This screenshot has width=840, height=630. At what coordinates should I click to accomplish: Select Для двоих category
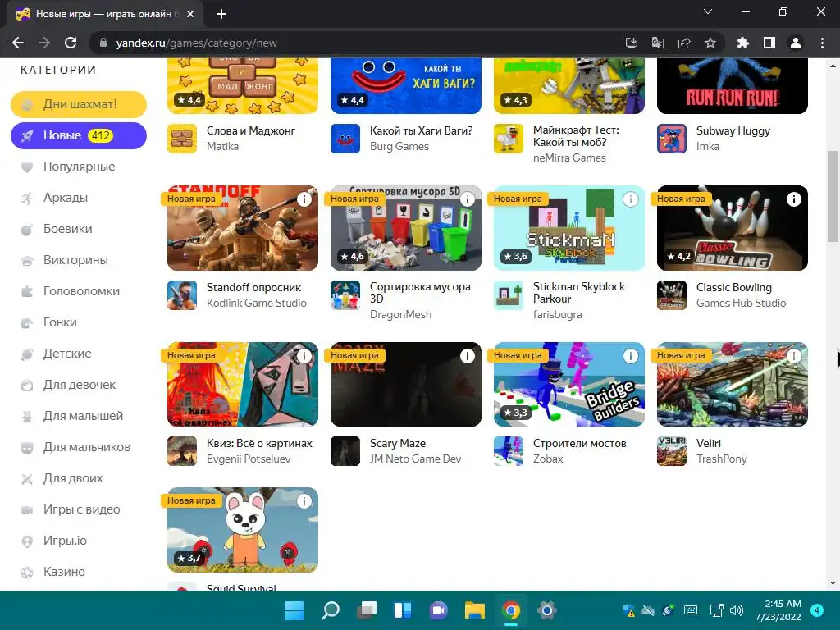[x=79, y=478]
